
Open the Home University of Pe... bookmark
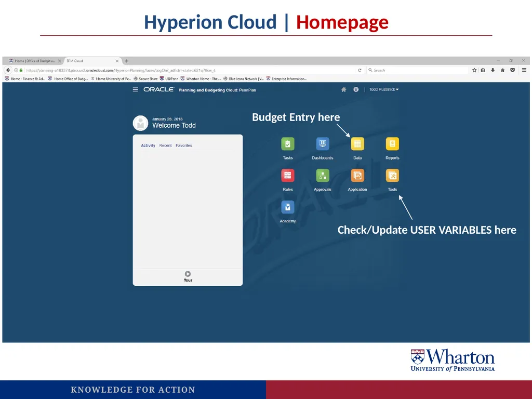coord(111,79)
